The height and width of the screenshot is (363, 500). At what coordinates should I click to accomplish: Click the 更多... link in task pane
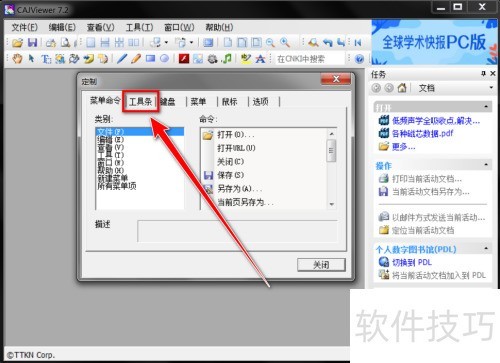coord(404,147)
